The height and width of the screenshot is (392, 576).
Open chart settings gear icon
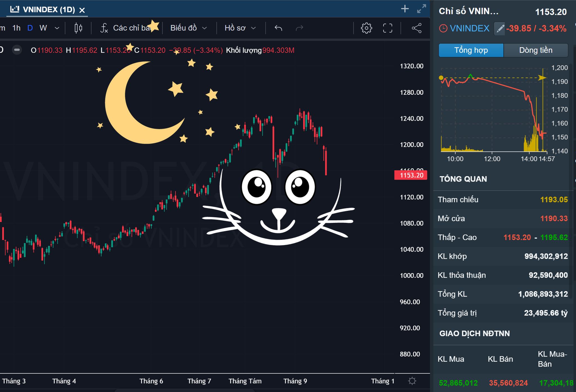366,28
